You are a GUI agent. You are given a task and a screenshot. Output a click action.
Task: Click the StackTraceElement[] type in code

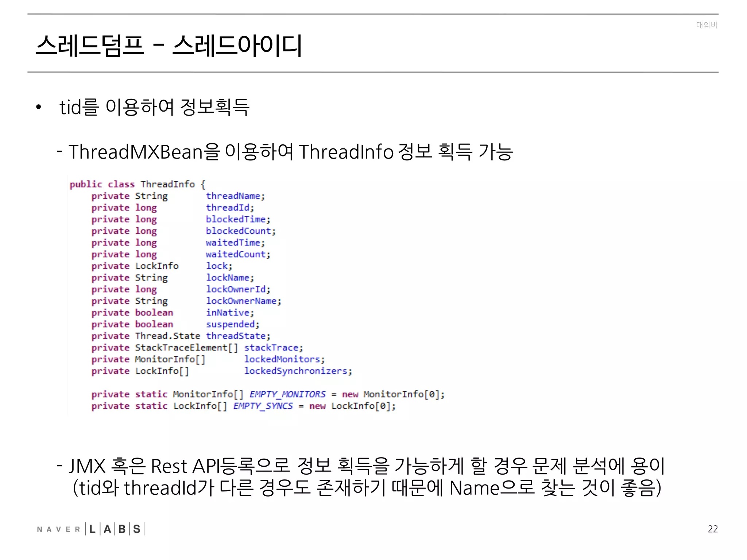pos(186,348)
